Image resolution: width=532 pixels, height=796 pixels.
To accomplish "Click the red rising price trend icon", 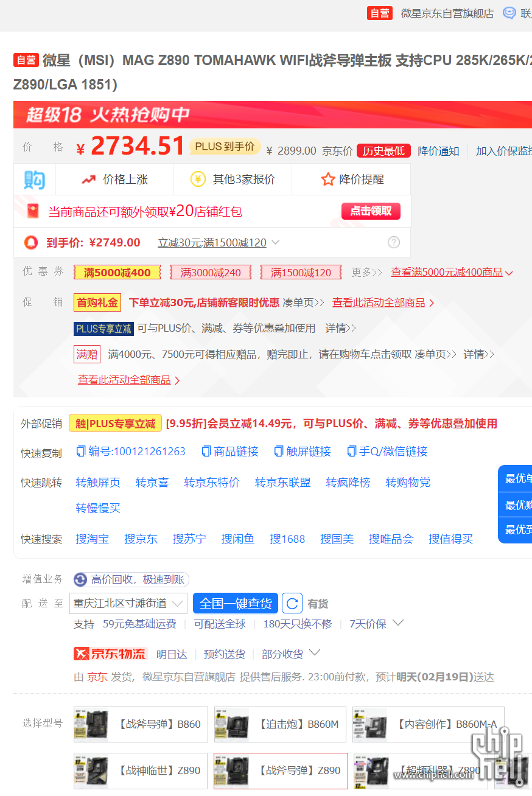I will [89, 180].
